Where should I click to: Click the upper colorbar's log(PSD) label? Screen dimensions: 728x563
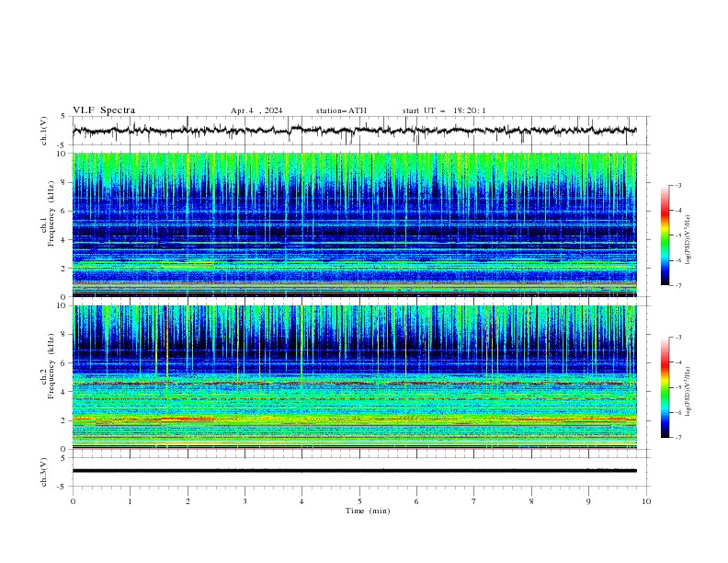[x=688, y=240]
